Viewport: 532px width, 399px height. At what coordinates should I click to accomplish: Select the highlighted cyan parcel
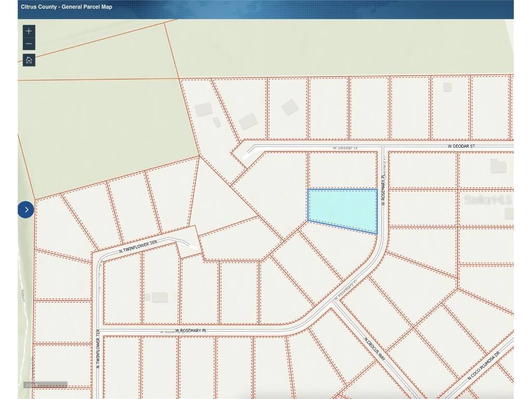click(x=342, y=209)
